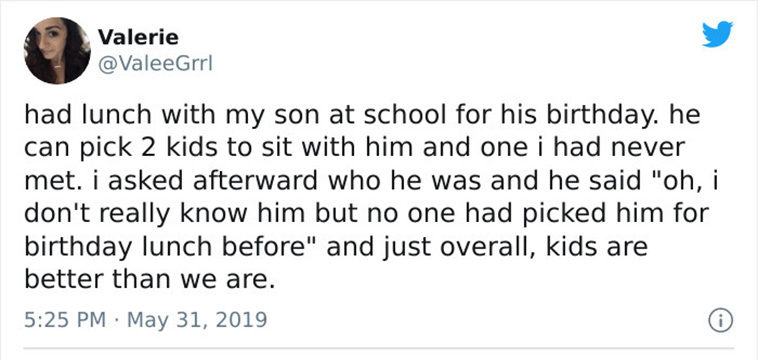Click the 5:25 PM timestamp

point(65,319)
